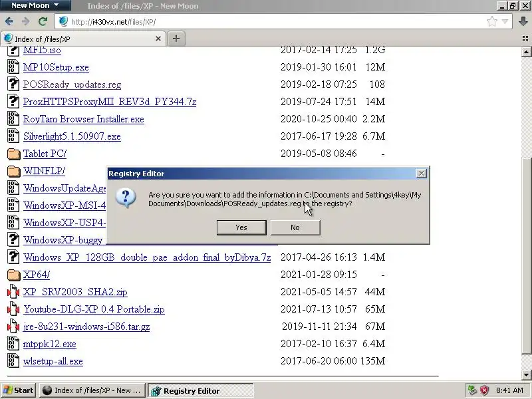Download ProxHTTPSProxyMII_REV3d_PY344.7z
Image resolution: width=532 pixels, height=399 pixels.
[x=110, y=102]
